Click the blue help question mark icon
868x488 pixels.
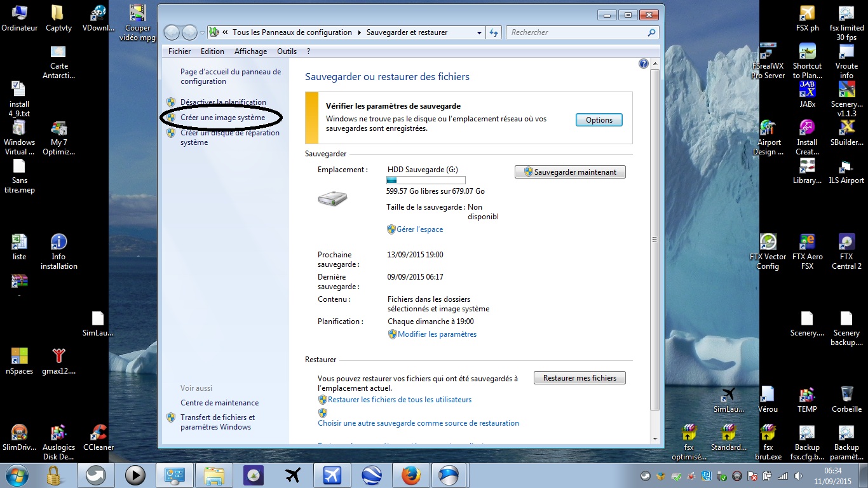click(643, 64)
